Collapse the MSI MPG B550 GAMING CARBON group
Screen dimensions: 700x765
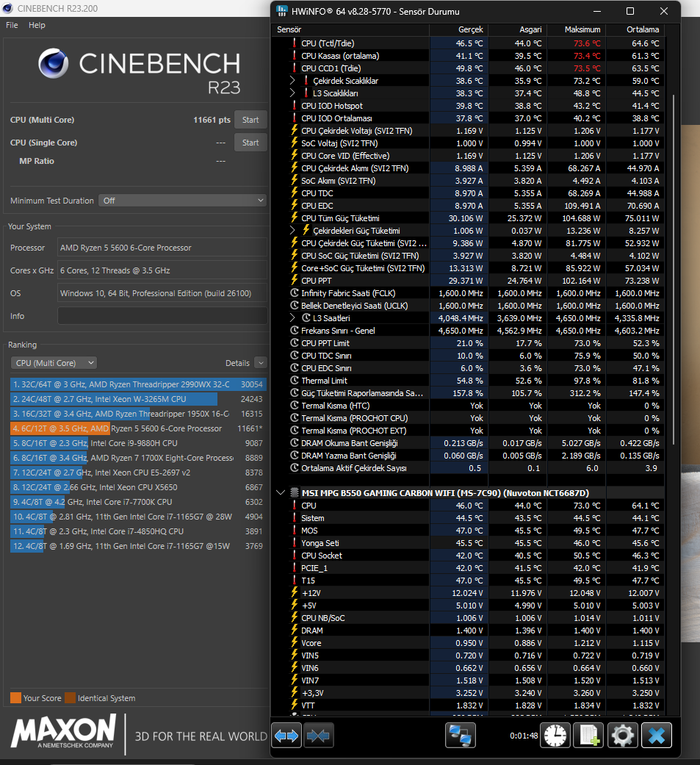[x=281, y=493]
